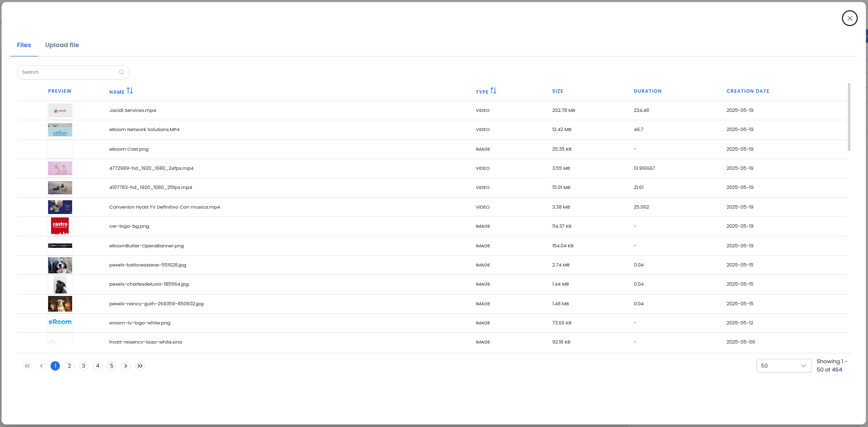This screenshot has height=427, width=868.
Task: Click file name 4107783-hd_1920_1080_25fps.mp4
Action: tap(151, 187)
